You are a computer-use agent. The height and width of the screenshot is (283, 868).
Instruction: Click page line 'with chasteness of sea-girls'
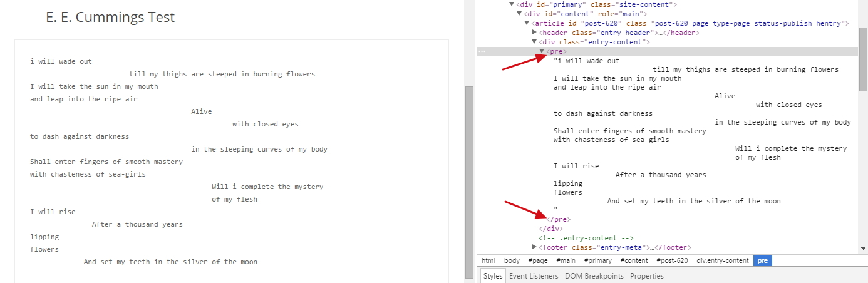coord(88,174)
